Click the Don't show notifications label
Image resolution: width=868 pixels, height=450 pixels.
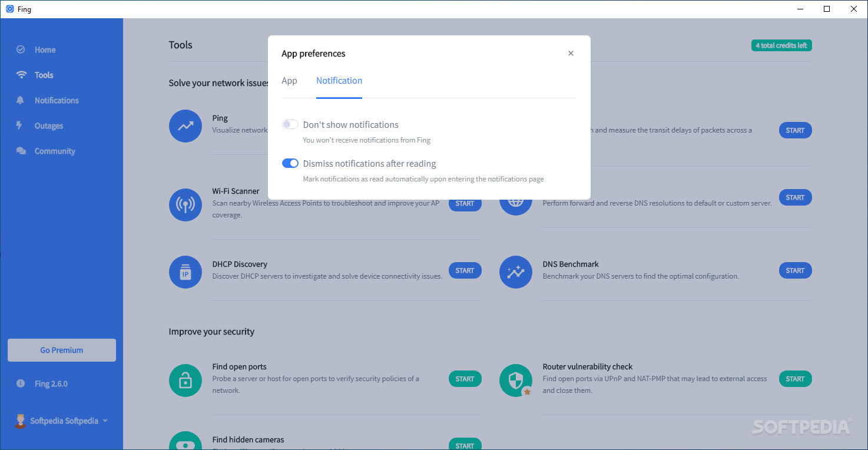tap(351, 124)
